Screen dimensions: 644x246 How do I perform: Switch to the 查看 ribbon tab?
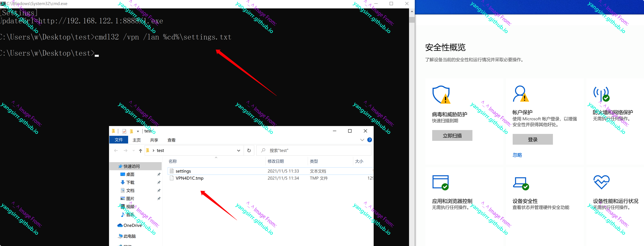[172, 140]
